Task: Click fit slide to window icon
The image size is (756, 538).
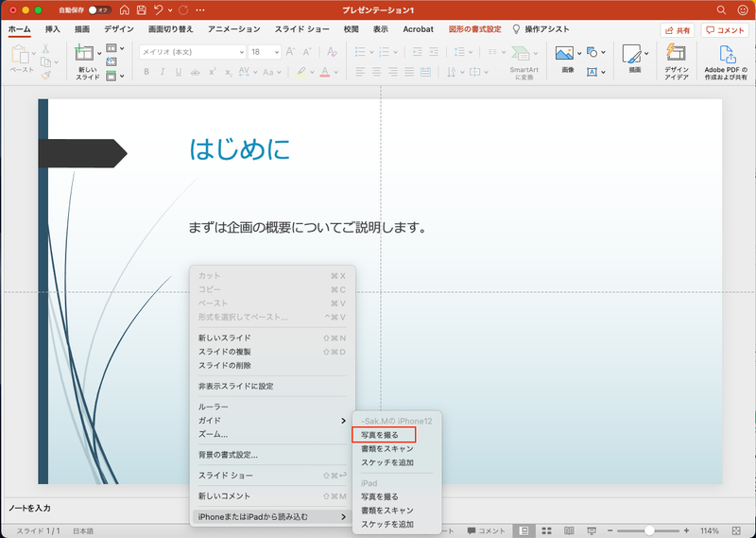Action: click(739, 530)
